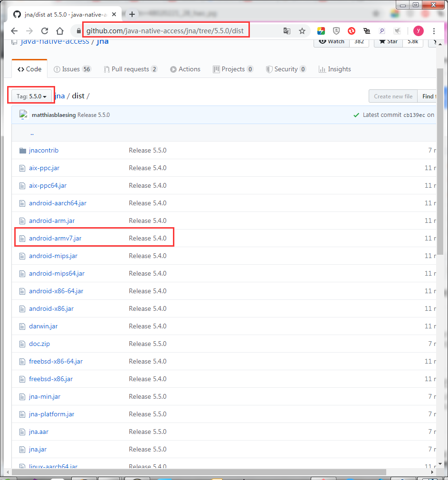Open doc.zip file
The height and width of the screenshot is (480, 448).
(39, 344)
